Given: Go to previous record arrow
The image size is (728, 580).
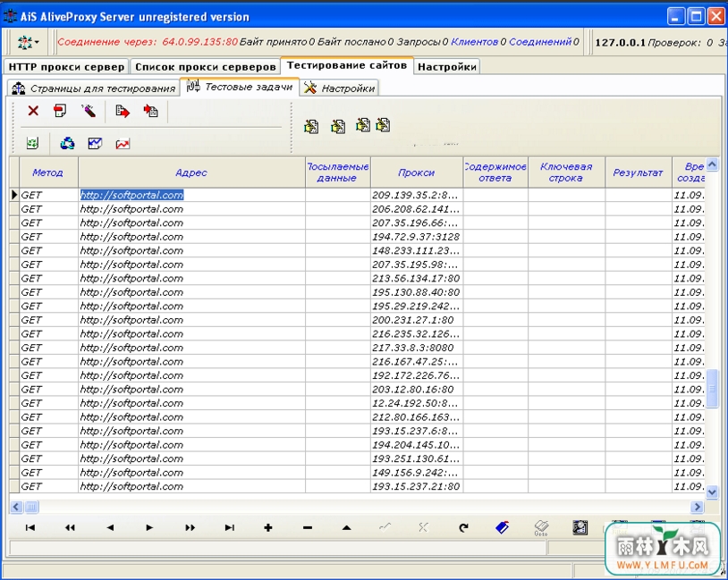Looking at the screenshot, I should pos(110,527).
